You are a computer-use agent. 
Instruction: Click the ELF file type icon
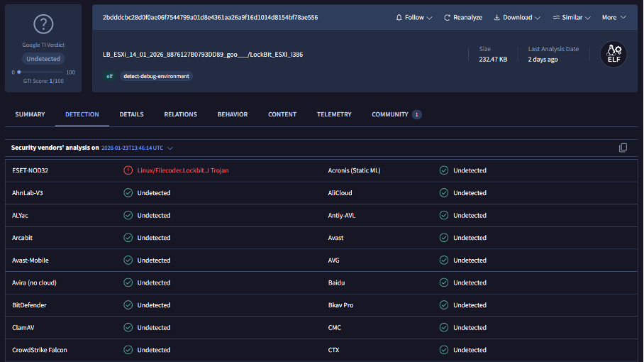614,54
